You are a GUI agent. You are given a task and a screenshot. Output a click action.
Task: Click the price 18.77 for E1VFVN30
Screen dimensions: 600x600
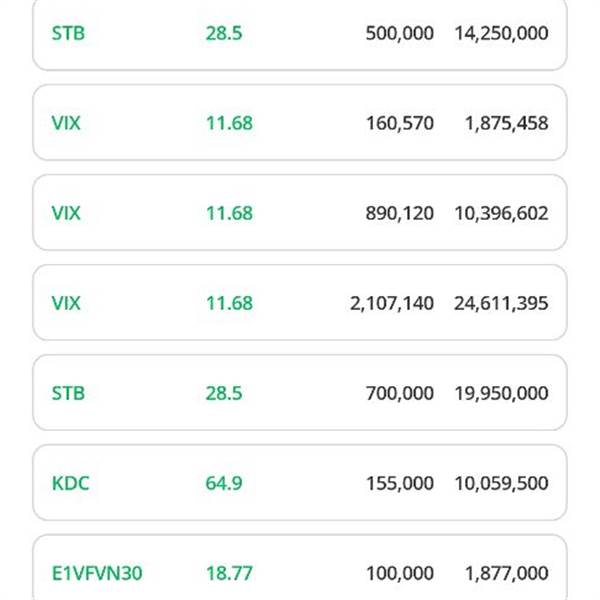pyautogui.click(x=229, y=573)
